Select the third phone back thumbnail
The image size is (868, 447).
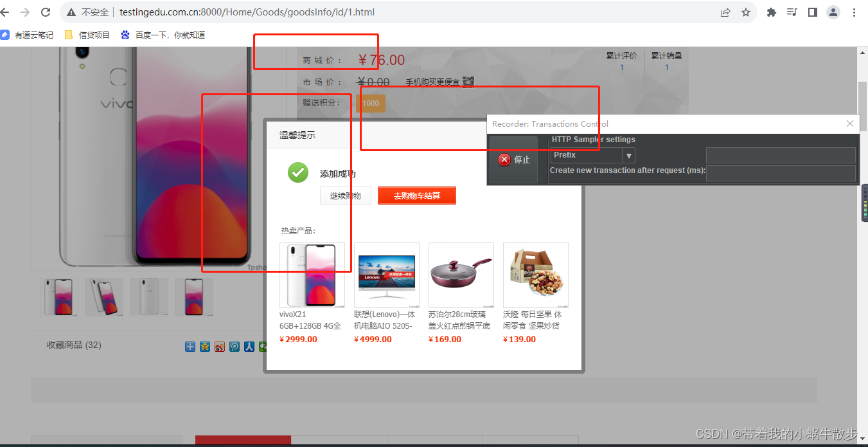click(x=149, y=297)
